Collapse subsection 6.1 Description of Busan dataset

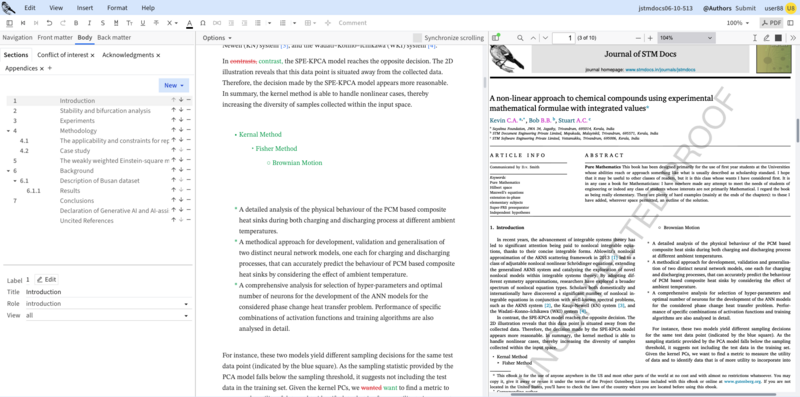coord(15,181)
